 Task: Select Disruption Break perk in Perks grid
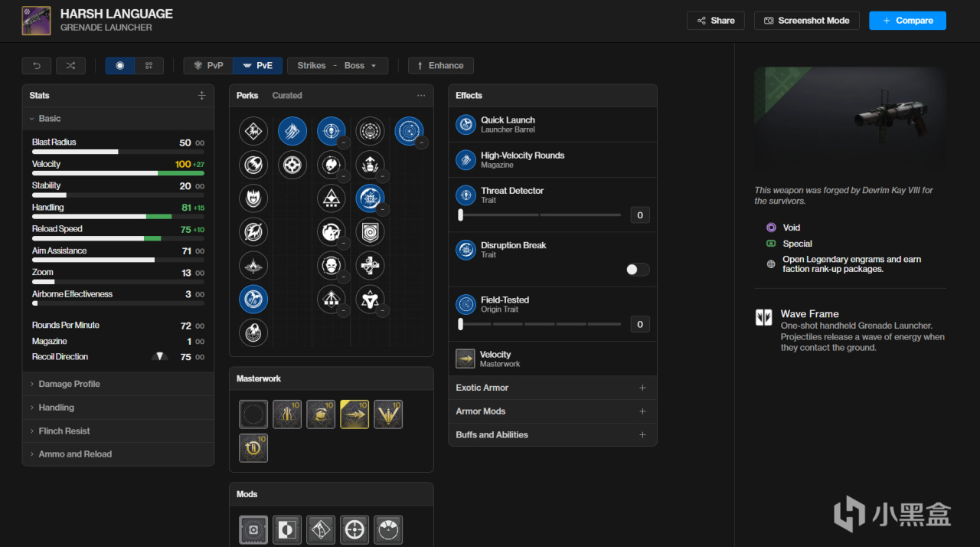click(371, 198)
